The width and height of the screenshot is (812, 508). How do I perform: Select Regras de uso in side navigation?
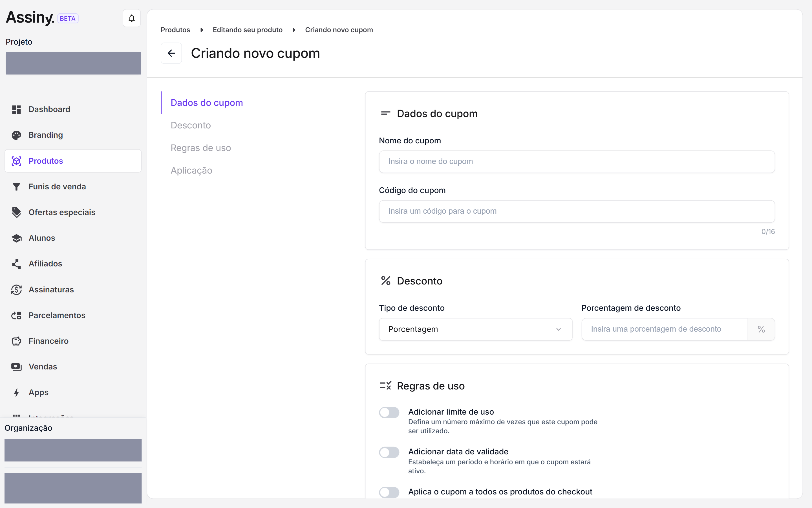tap(201, 148)
